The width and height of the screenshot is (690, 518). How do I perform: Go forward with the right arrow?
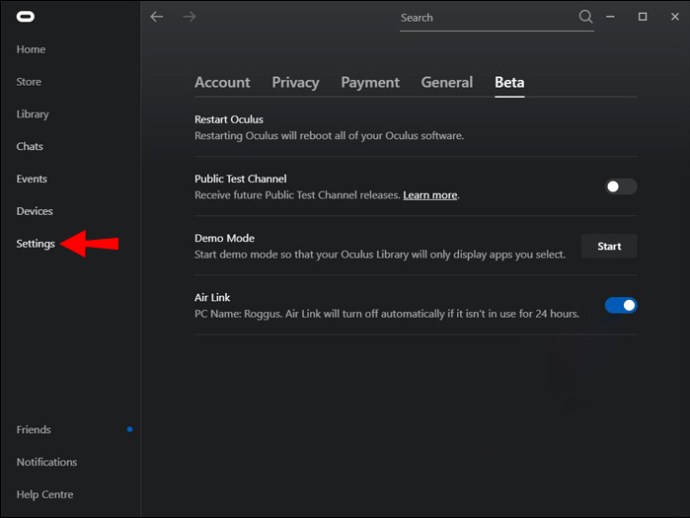tap(189, 17)
